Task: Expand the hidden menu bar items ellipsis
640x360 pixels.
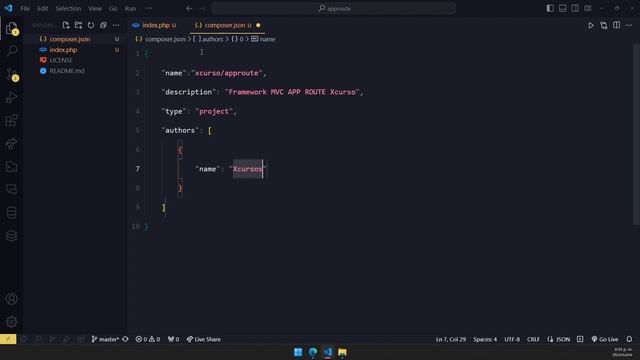Action: pyautogui.click(x=149, y=8)
